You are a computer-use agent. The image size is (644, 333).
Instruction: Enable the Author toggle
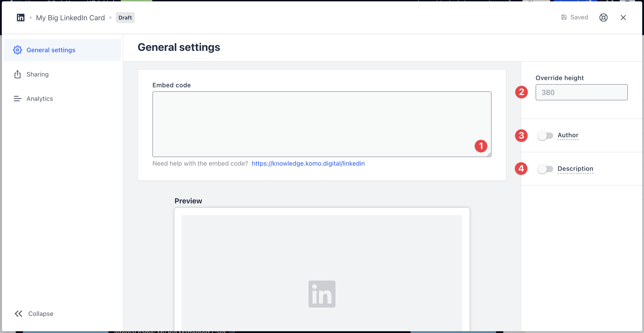coord(545,136)
